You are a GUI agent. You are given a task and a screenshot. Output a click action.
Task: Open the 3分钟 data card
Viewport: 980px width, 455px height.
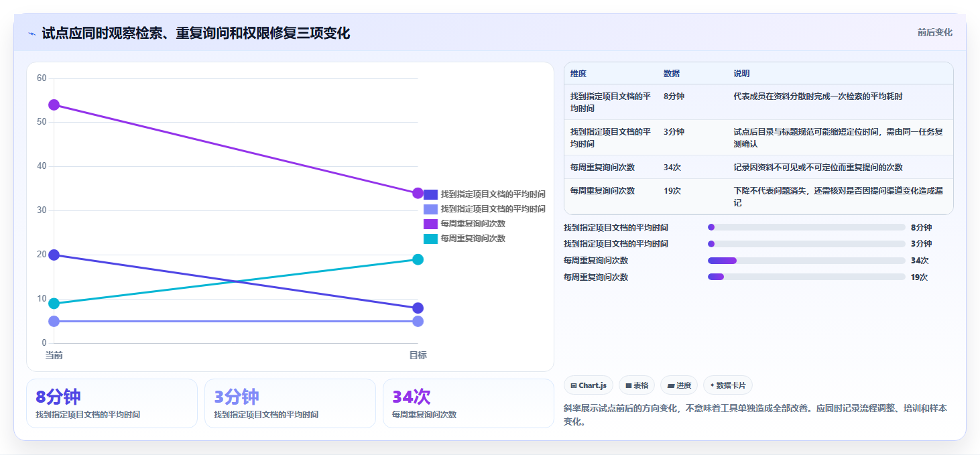click(x=290, y=403)
